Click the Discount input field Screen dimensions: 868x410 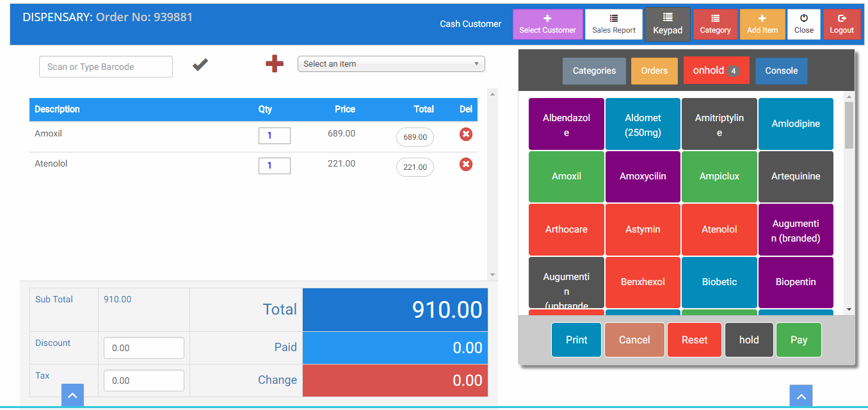(143, 348)
